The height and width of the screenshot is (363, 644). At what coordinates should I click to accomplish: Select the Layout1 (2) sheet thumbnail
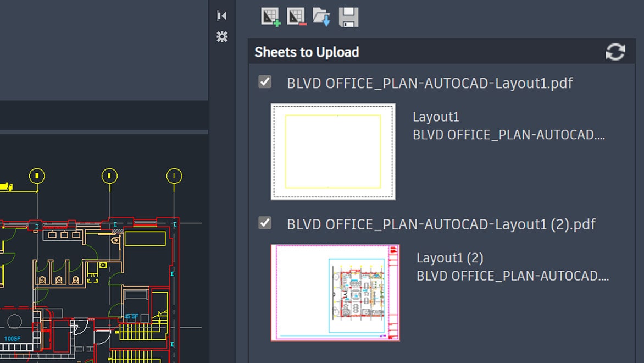tap(334, 291)
